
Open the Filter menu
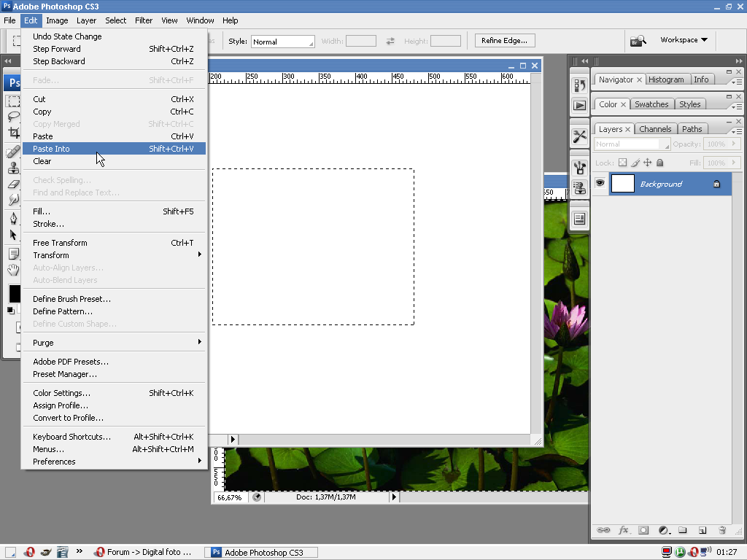tap(144, 20)
